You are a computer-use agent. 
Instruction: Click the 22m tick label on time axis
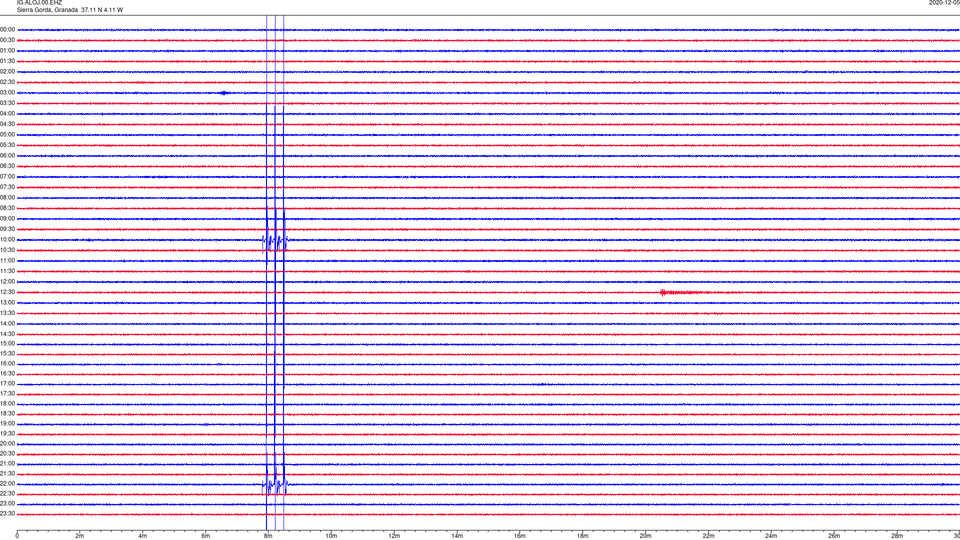[x=708, y=536]
